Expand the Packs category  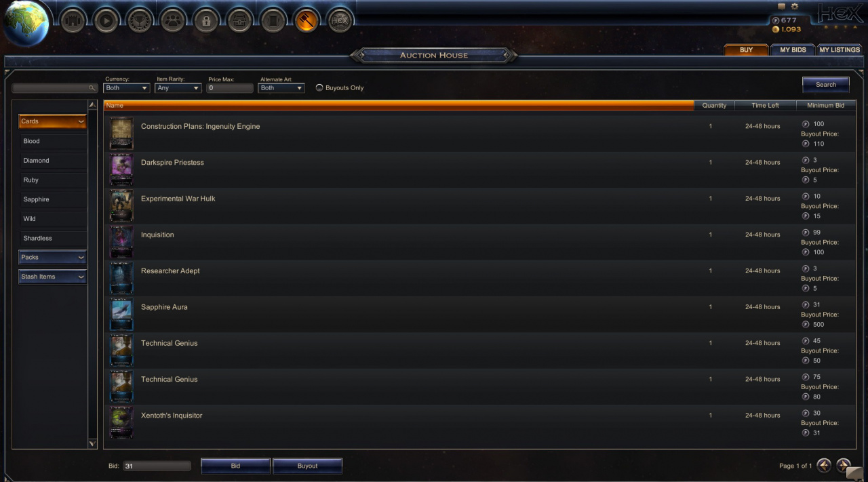[x=53, y=258]
